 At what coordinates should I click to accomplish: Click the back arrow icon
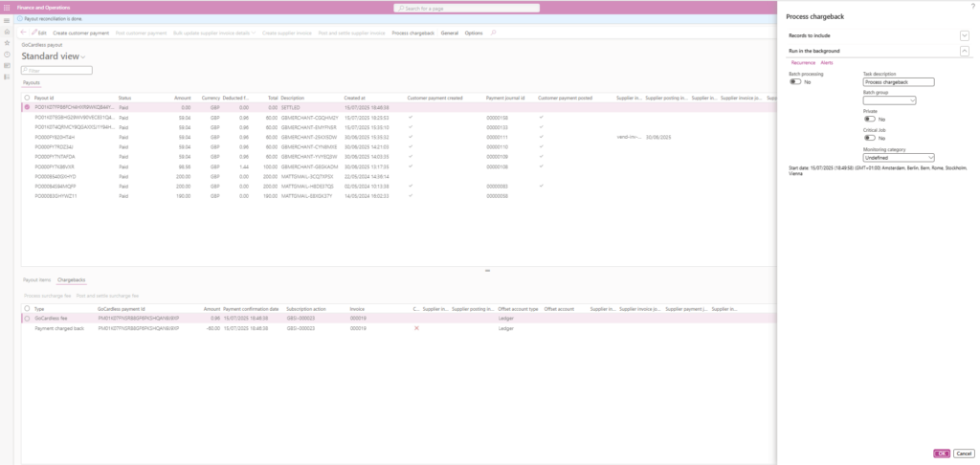coord(24,32)
